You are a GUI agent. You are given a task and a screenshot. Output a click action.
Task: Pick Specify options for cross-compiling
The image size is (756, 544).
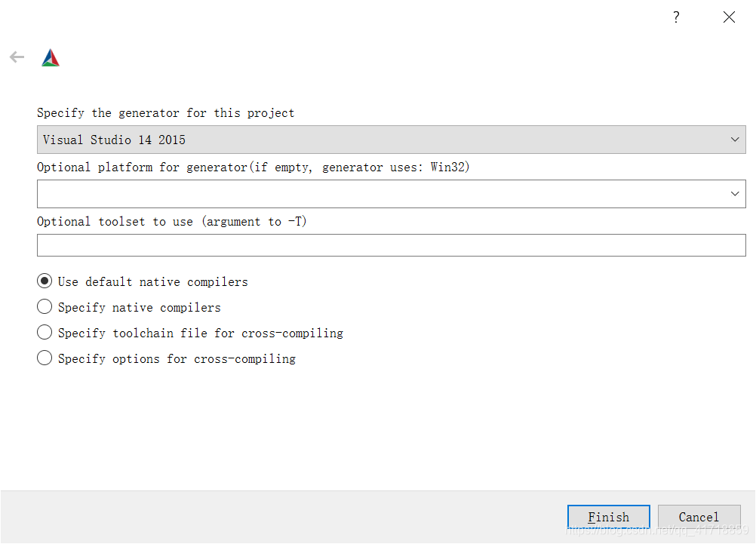pyautogui.click(x=45, y=358)
